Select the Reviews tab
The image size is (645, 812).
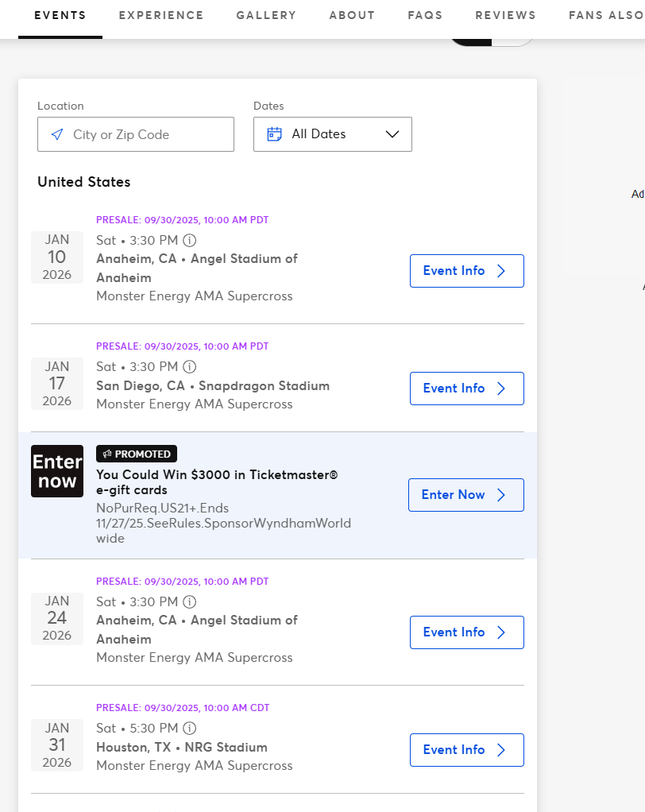[505, 15]
